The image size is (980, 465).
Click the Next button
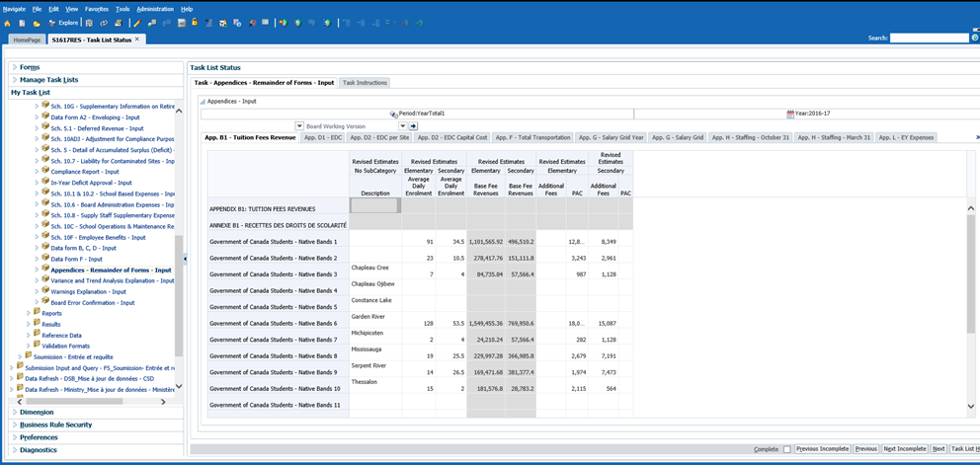pyautogui.click(x=939, y=449)
